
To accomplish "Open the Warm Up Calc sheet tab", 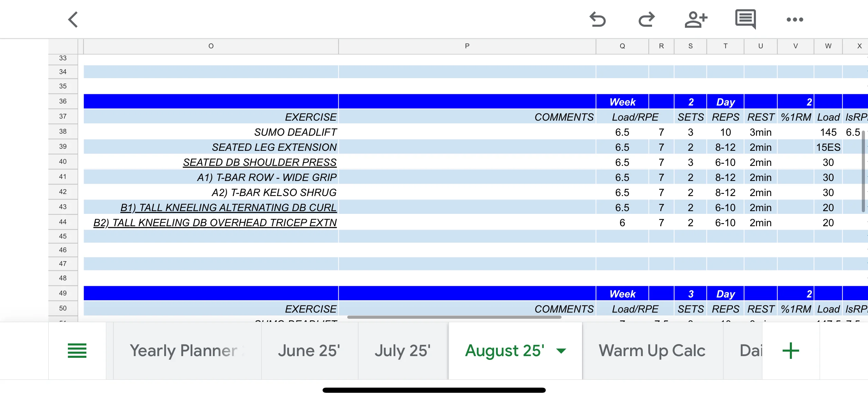I will click(x=652, y=351).
